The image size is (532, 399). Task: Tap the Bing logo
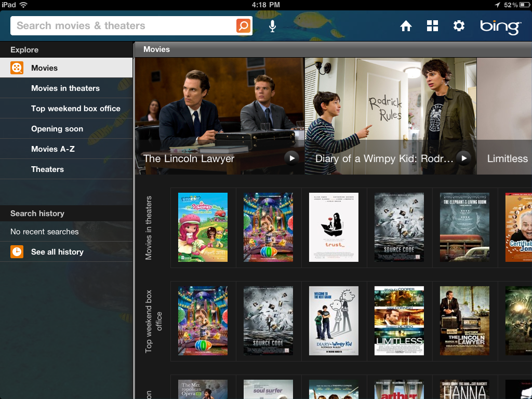(499, 25)
